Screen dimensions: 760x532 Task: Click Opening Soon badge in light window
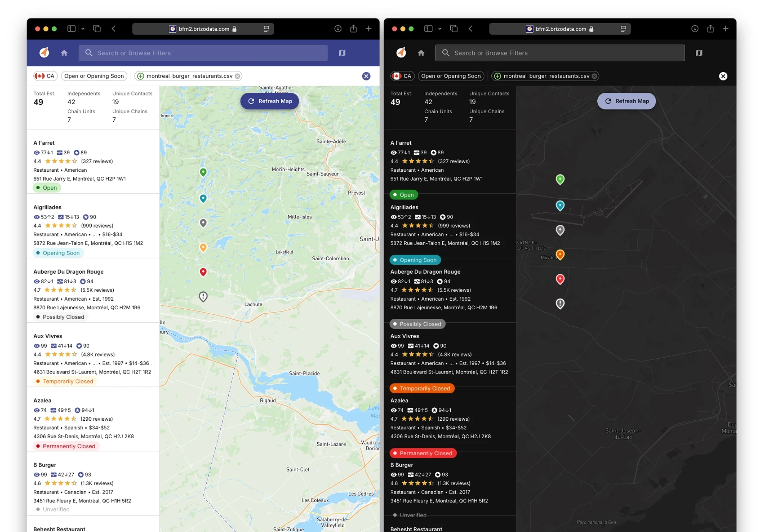click(58, 253)
